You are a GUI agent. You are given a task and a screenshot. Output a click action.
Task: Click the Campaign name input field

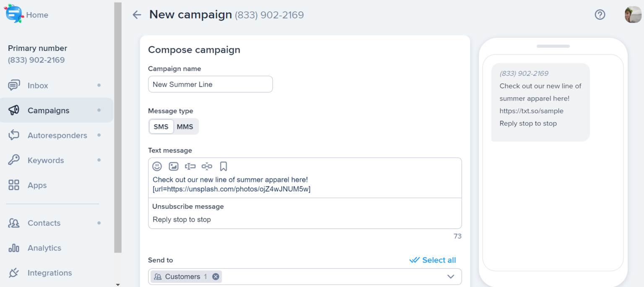pyautogui.click(x=210, y=84)
